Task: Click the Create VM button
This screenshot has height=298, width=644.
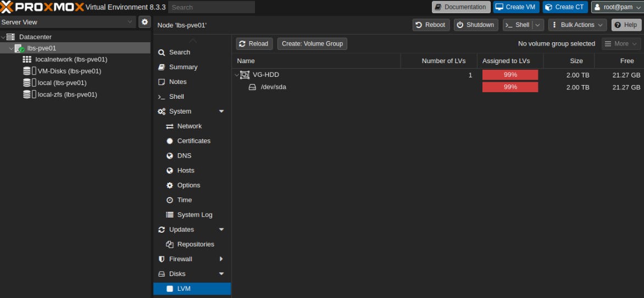Action: point(517,7)
